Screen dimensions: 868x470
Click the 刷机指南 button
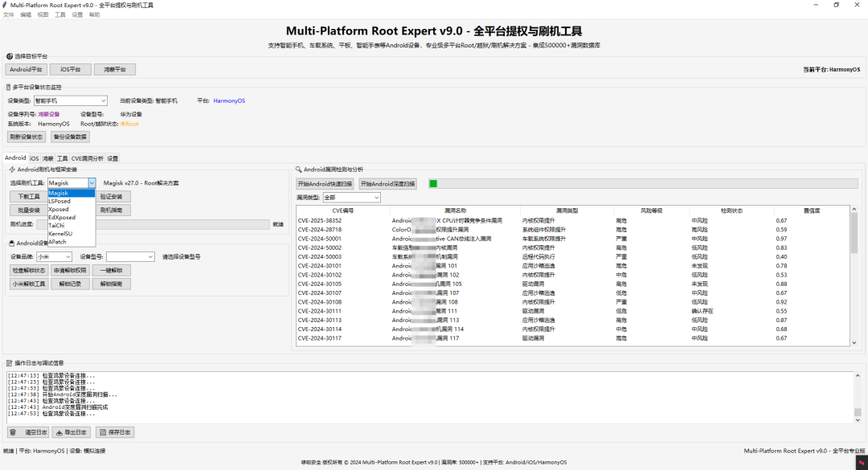[x=111, y=210]
